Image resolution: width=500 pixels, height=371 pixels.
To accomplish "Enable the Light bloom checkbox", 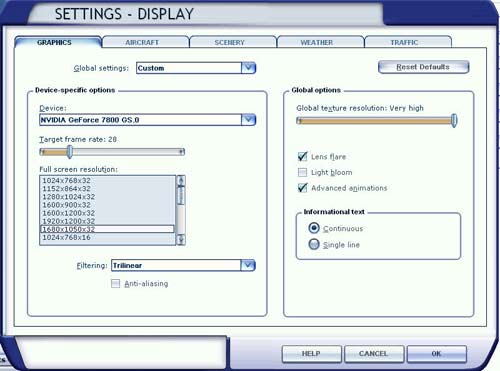I will tap(302, 172).
